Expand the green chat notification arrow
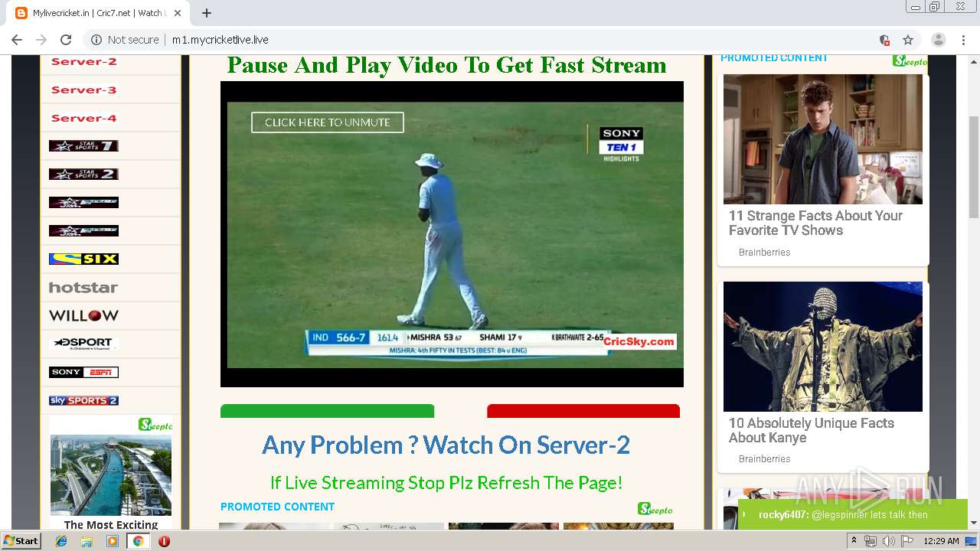Viewport: 980px width, 551px height. [744, 514]
